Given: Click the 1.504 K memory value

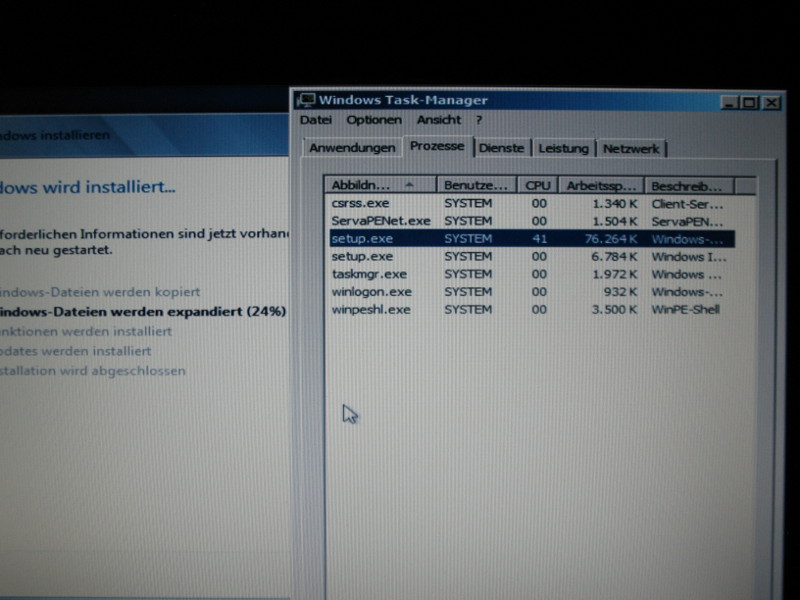Looking at the screenshot, I should coord(615,221).
